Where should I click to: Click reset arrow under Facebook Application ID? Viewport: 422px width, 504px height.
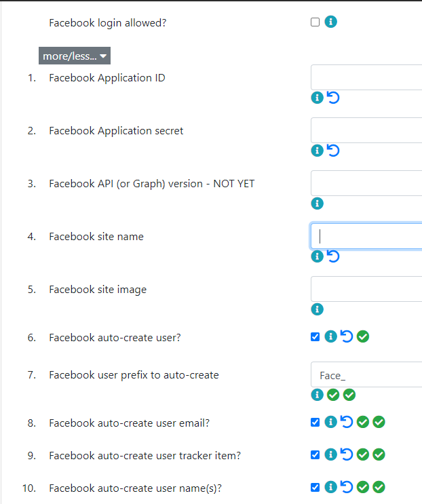[333, 98]
